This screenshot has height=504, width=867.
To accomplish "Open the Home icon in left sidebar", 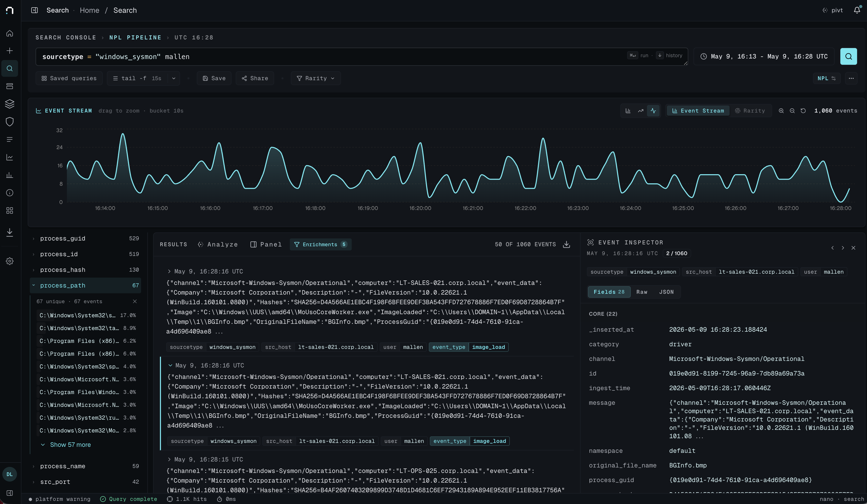I will click(x=10, y=33).
